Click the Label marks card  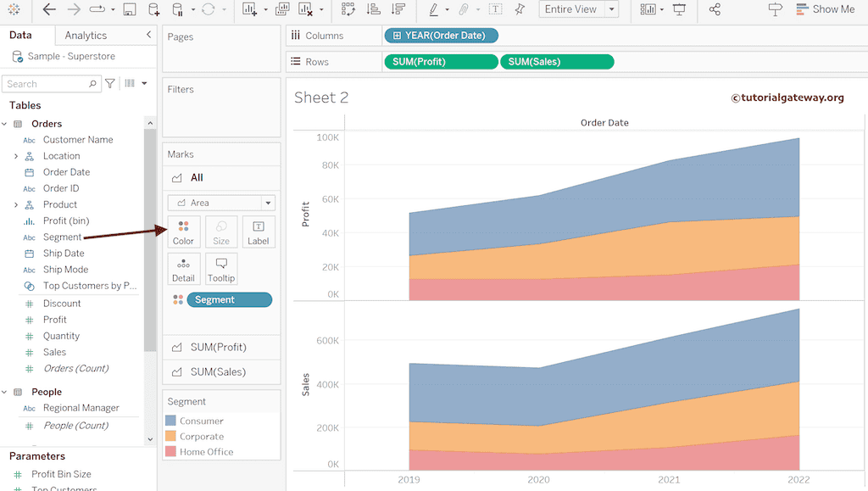259,232
